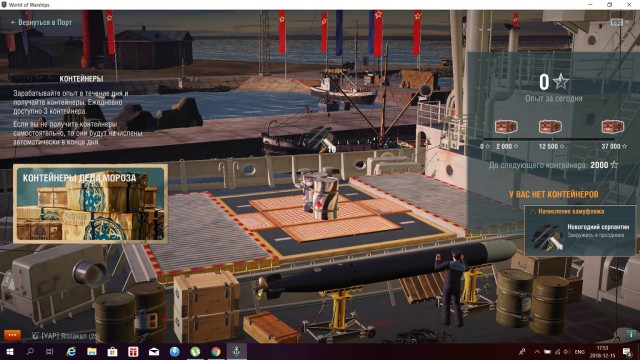Return to Port via 'Вернуться в Порт'
Image resolution: width=640 pixels, height=360 pixels.
(x=41, y=22)
